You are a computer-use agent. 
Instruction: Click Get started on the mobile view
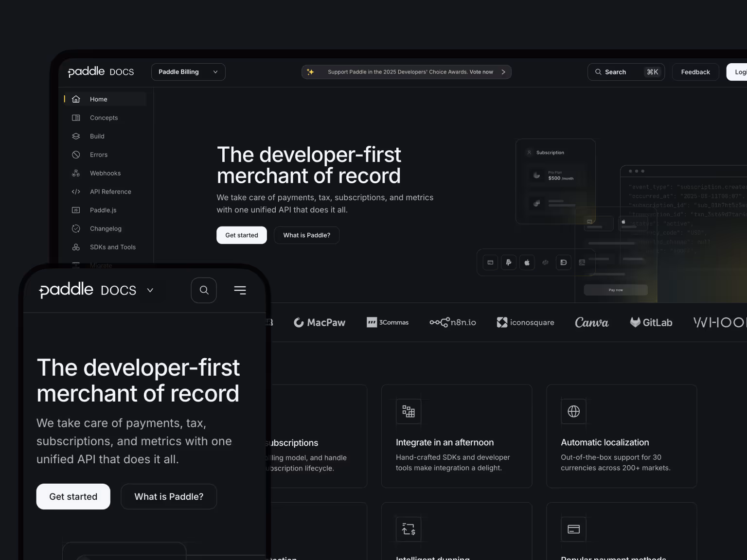[x=73, y=496]
